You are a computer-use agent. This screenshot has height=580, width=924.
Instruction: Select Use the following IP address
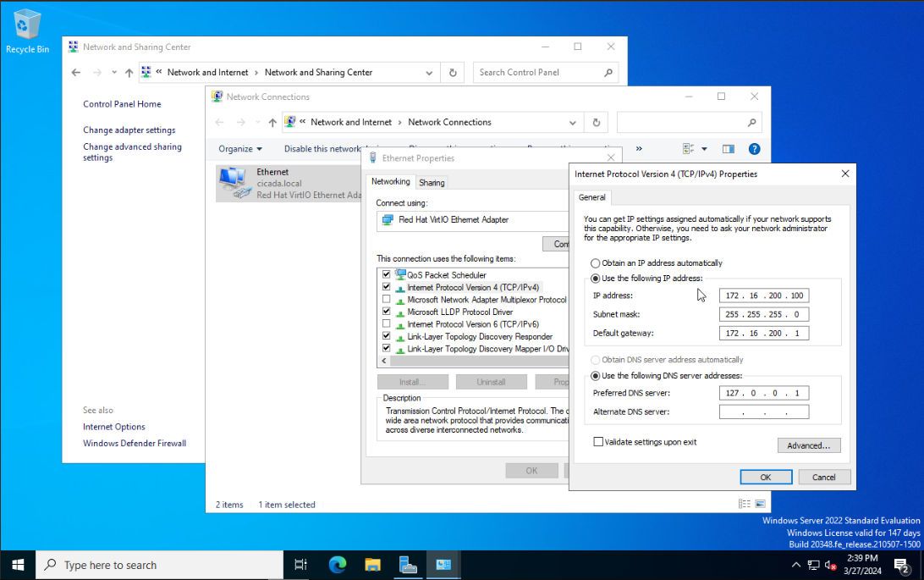coord(595,279)
